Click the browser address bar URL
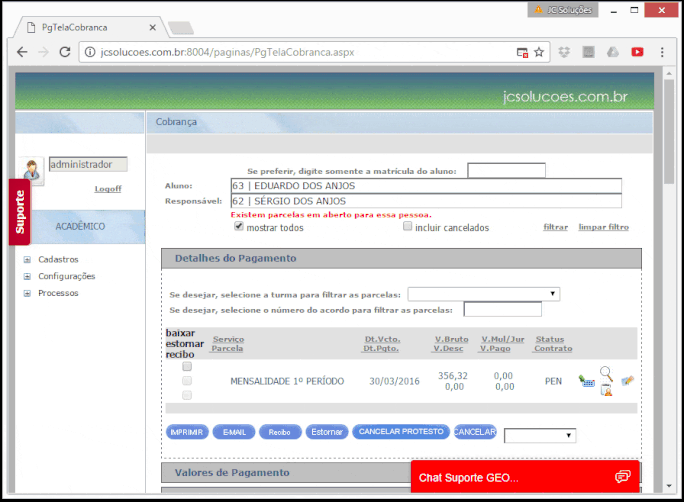Image resolution: width=684 pixels, height=502 pixels. pos(227,52)
